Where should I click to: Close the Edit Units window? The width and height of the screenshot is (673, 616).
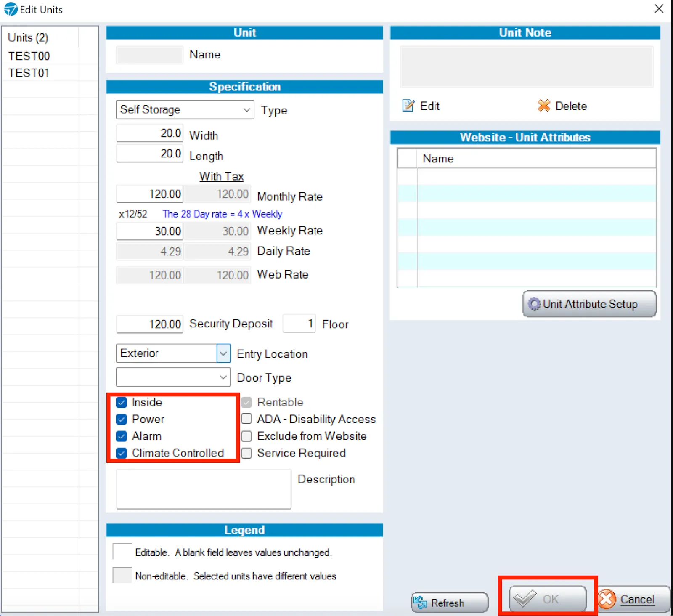[x=659, y=8]
